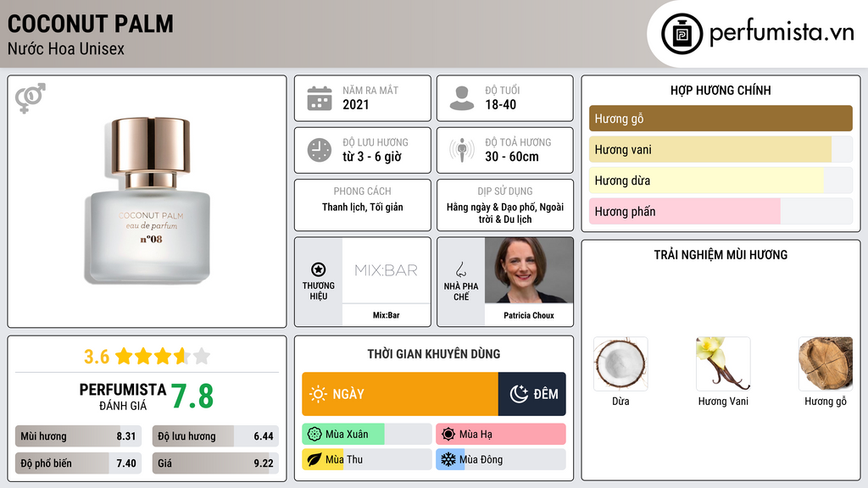Click the person icon beside Độ tuổi
The height and width of the screenshot is (488, 868).
[462, 98]
